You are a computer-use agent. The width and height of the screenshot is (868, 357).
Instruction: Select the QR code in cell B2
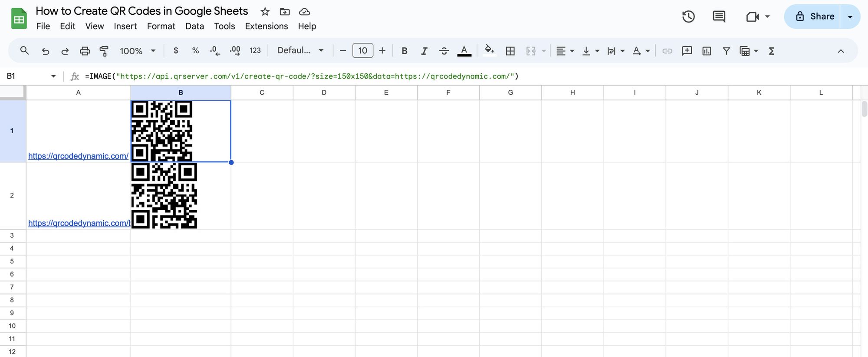coord(164,196)
